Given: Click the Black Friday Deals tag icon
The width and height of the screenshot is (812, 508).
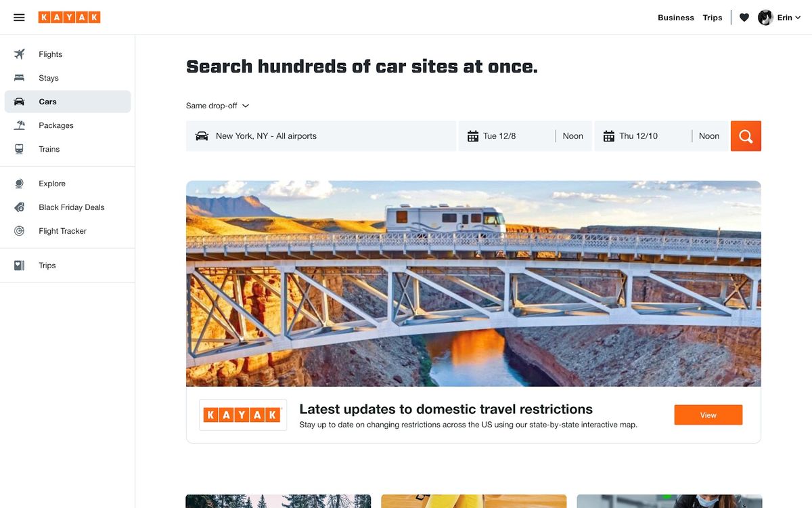Looking at the screenshot, I should pyautogui.click(x=20, y=207).
